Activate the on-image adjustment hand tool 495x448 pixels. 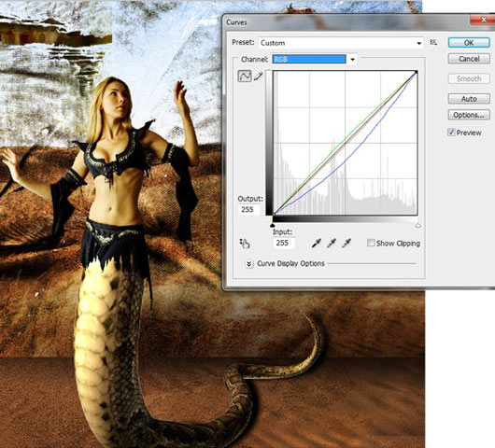pyautogui.click(x=245, y=244)
